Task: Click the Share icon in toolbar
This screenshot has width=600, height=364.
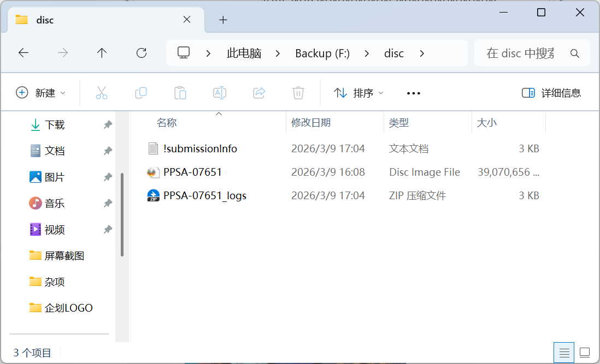Action: coord(259,93)
